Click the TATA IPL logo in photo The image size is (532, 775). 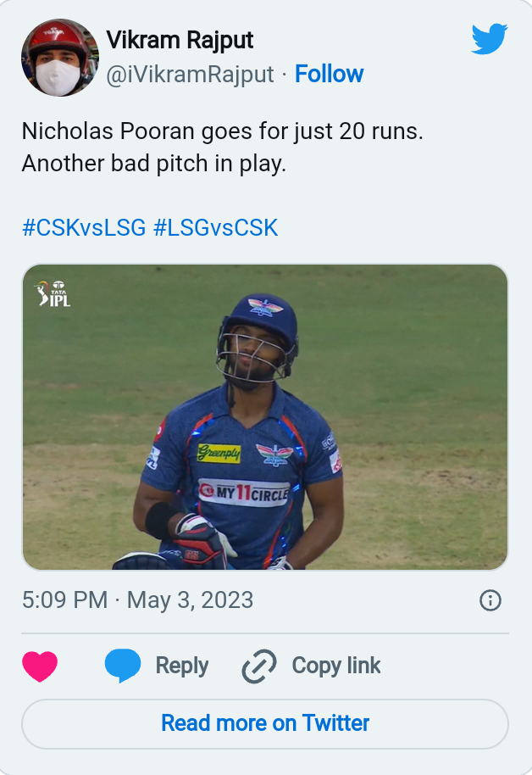53,293
